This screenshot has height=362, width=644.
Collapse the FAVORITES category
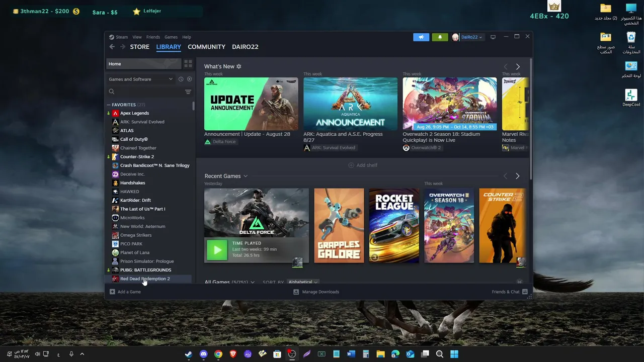coord(108,105)
